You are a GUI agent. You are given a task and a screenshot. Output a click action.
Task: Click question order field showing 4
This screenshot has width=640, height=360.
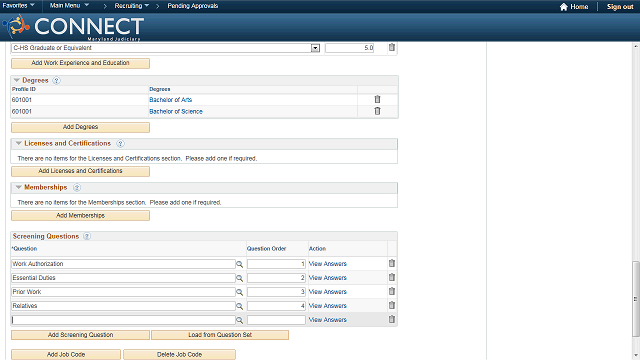click(276, 306)
